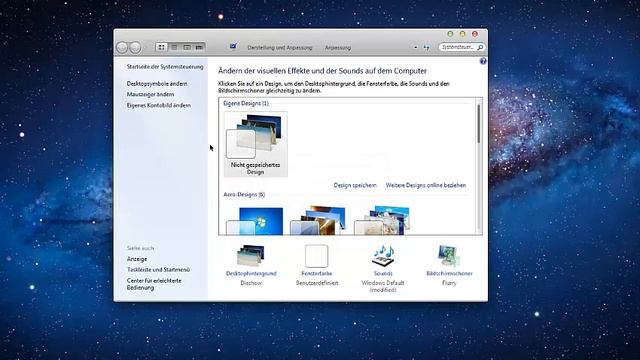Click the 'Eigene Designs (1)' heading

(246, 104)
